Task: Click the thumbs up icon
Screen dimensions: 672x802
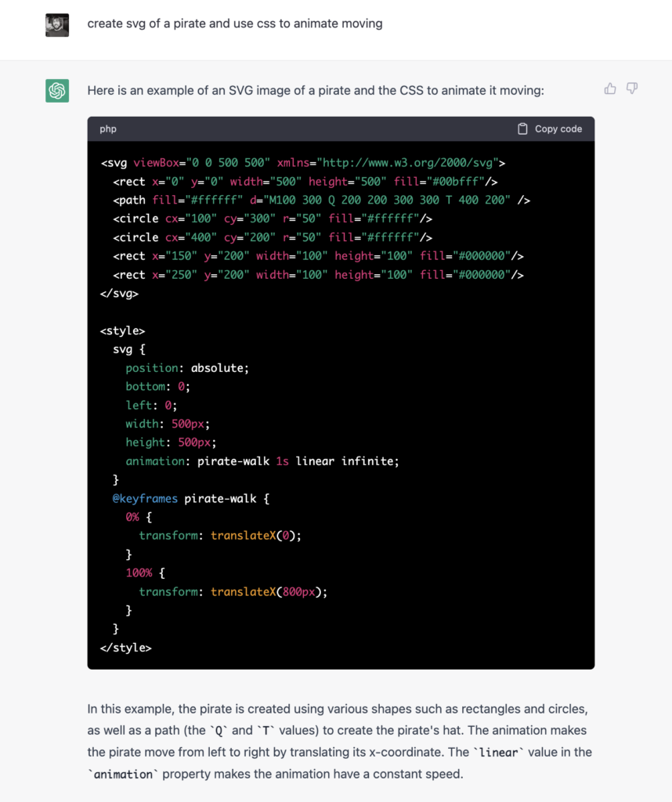Action: tap(610, 89)
